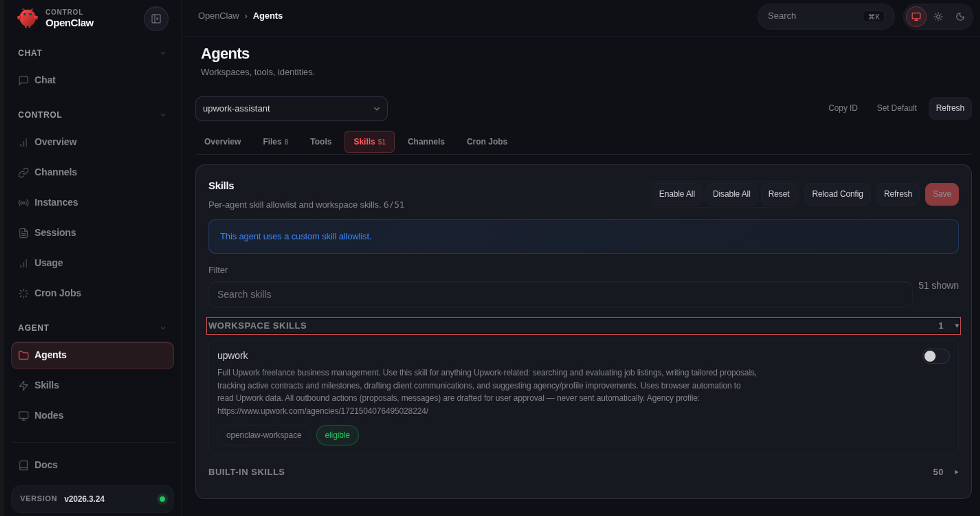Toggle the upwork skill switch
Screen dimensions: 980x516
[x=936, y=356]
